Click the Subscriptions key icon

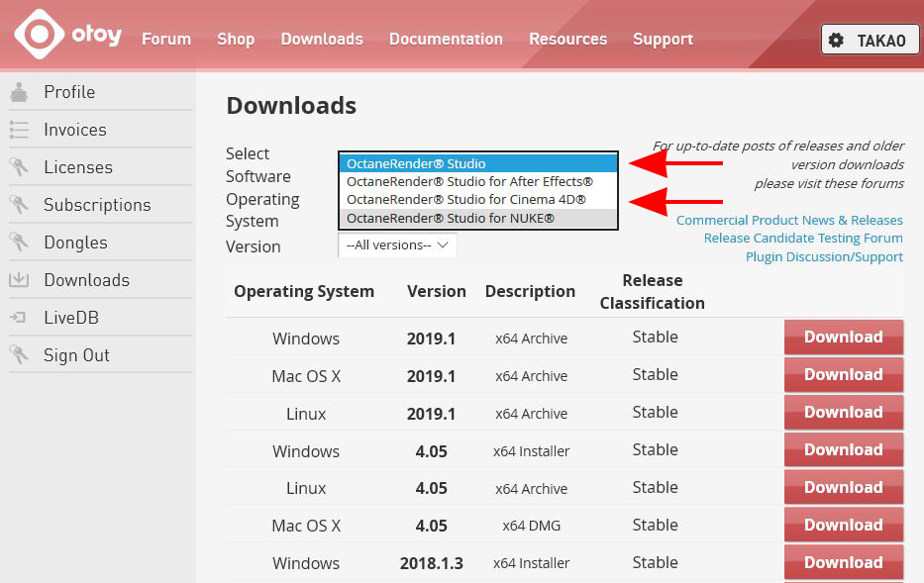(19, 205)
